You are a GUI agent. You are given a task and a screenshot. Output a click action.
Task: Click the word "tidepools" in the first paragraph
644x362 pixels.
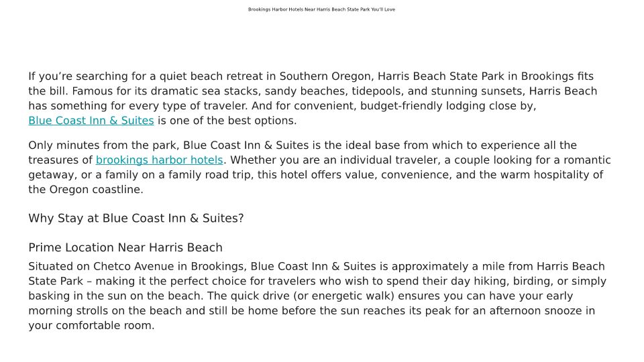[375, 91]
